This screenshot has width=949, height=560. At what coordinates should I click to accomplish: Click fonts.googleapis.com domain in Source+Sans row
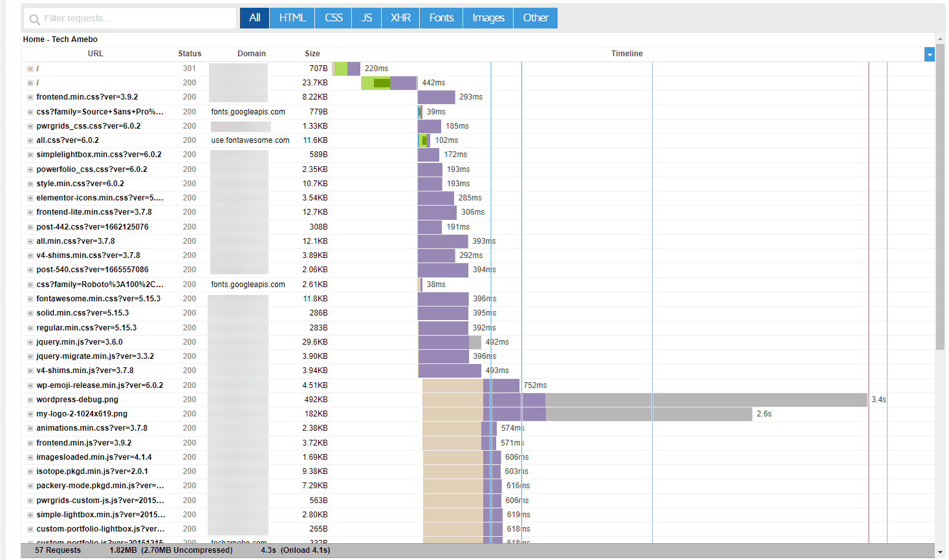pos(248,112)
